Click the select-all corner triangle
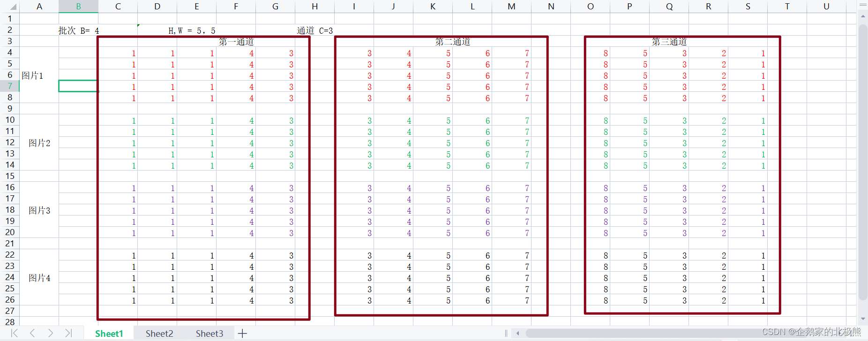This screenshot has height=341, width=868. [x=13, y=7]
